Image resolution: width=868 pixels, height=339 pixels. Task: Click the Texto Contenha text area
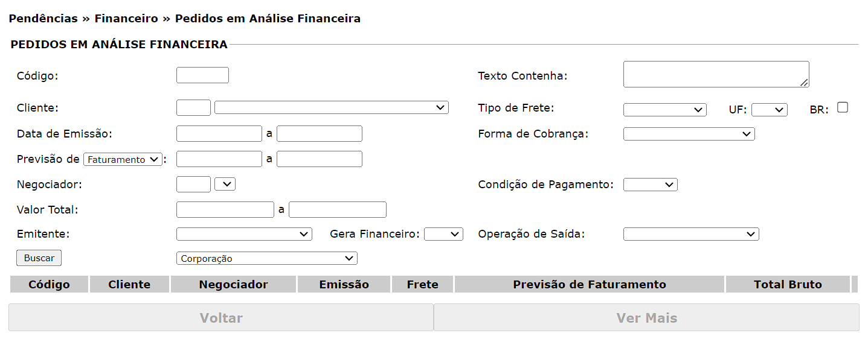click(716, 74)
